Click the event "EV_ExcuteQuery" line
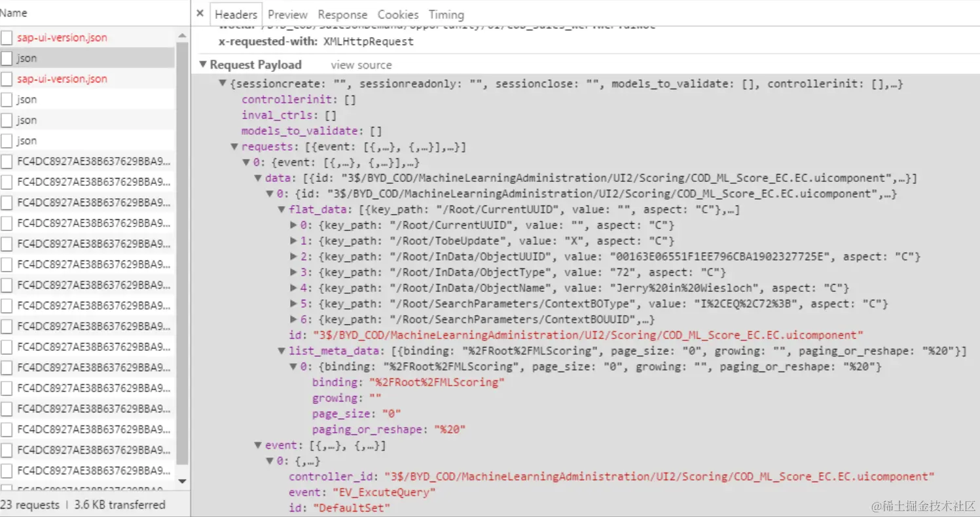Image resolution: width=980 pixels, height=517 pixels. point(362,492)
